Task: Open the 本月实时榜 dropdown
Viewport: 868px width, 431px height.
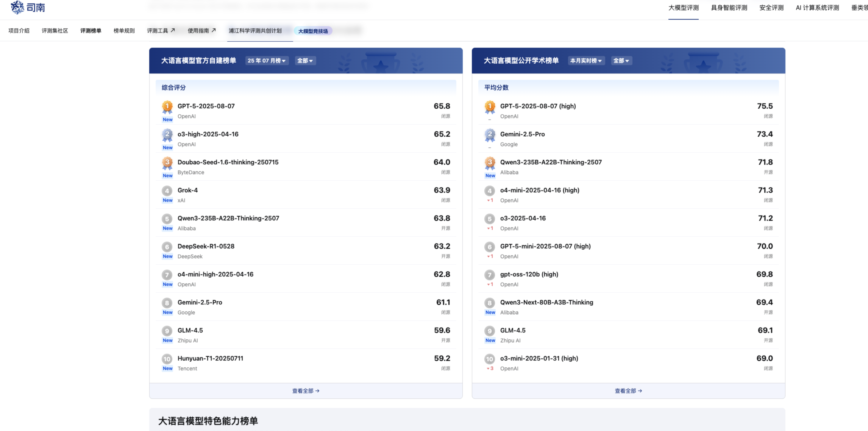Action: pos(586,61)
